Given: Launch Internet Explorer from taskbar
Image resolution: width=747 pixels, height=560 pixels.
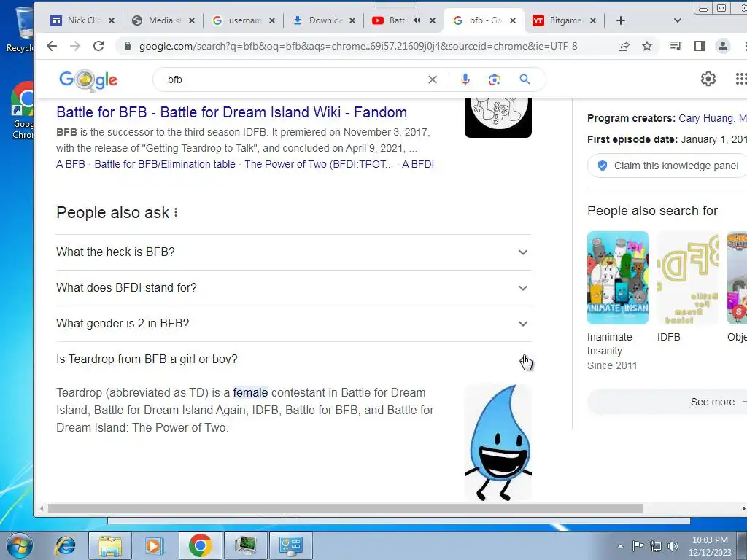Looking at the screenshot, I should pos(65,545).
